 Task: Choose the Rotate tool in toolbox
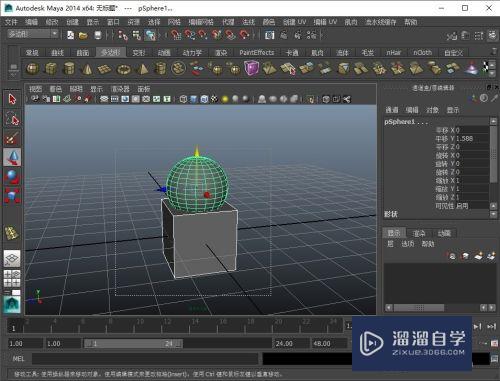click(12, 176)
